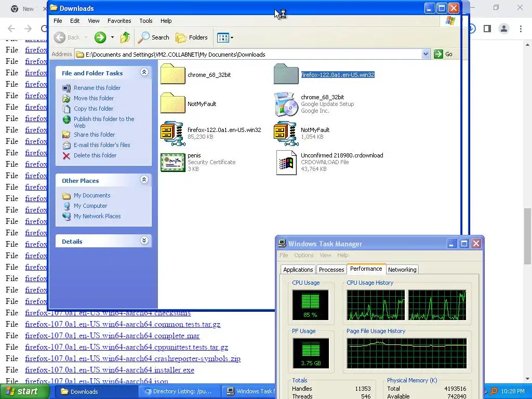Toggle Chrome side panel icon
Screen dimensions: 532x399
[487, 29]
